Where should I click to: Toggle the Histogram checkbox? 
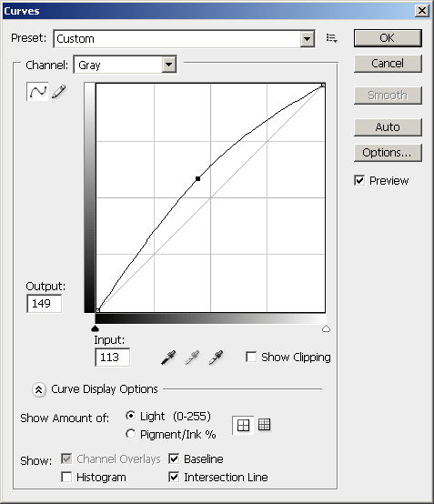point(66,477)
